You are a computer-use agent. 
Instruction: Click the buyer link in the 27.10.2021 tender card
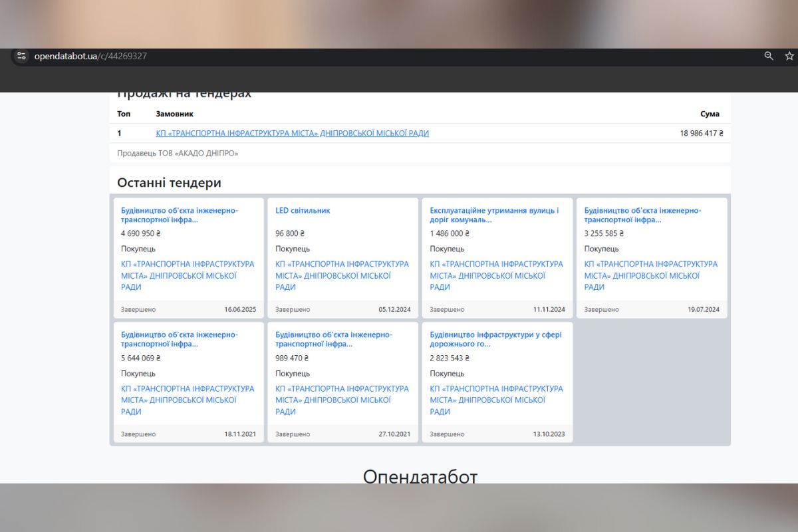pos(342,400)
